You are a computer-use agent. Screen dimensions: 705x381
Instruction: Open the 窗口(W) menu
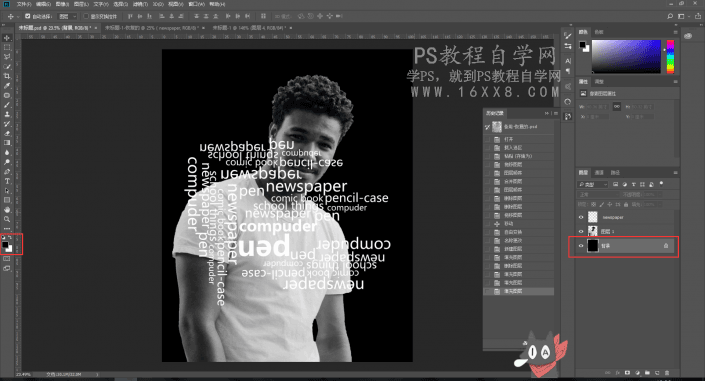coord(196,4)
